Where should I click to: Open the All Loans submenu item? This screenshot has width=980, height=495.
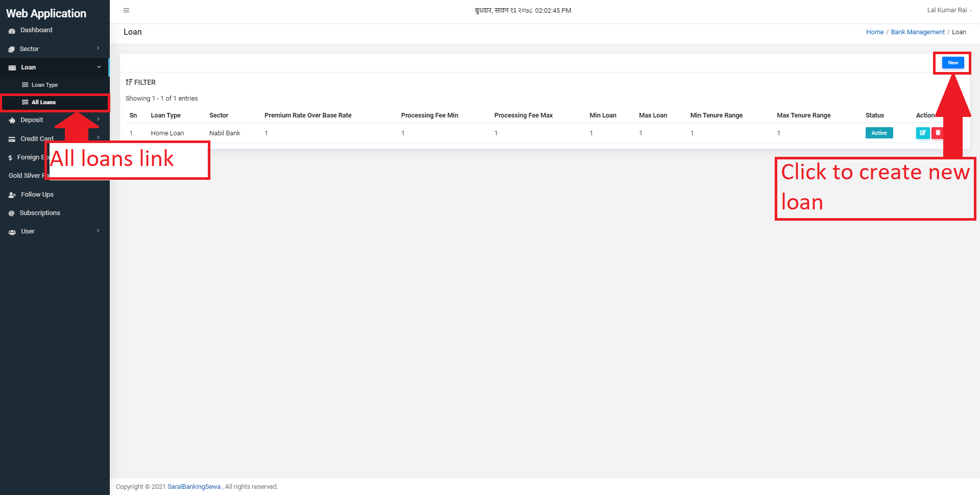55,102
